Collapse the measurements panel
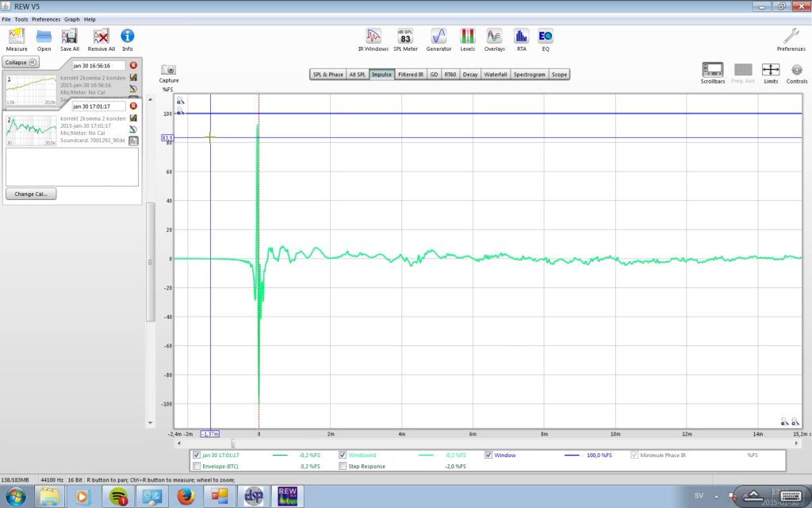The width and height of the screenshot is (812, 508). (x=21, y=62)
